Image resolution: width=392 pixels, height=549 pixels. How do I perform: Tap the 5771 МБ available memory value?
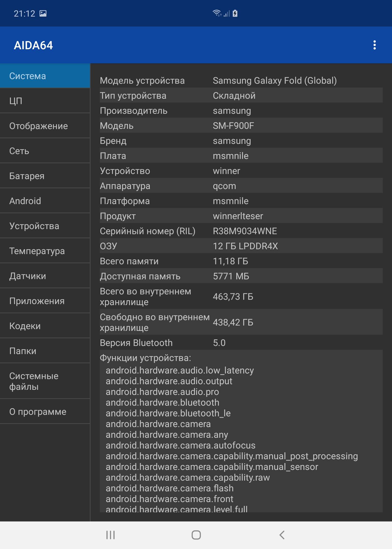pyautogui.click(x=231, y=276)
